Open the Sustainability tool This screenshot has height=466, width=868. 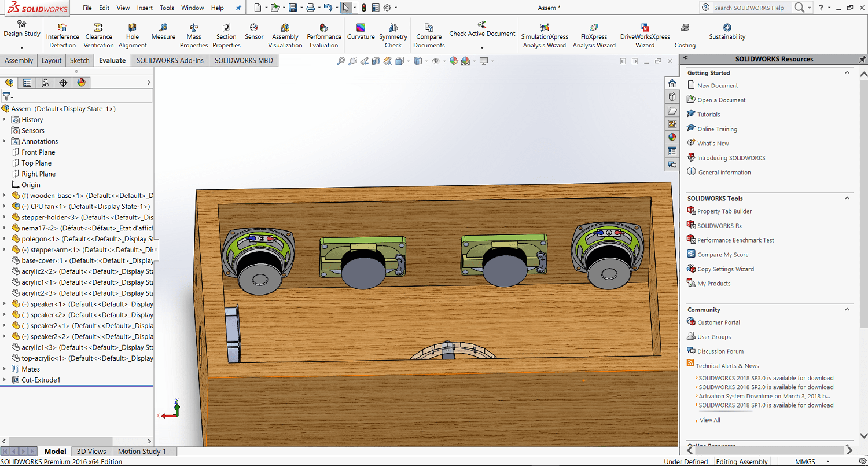727,32
